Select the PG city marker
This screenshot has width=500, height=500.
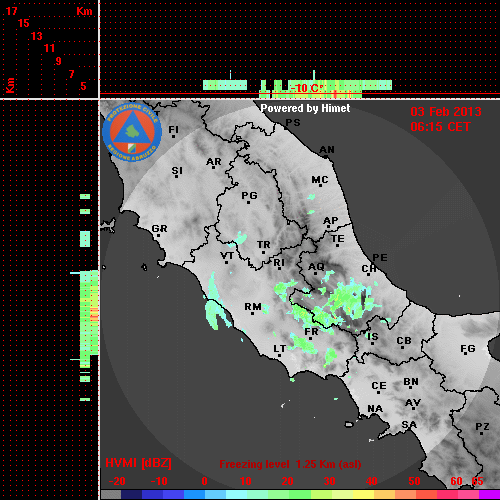(249, 197)
